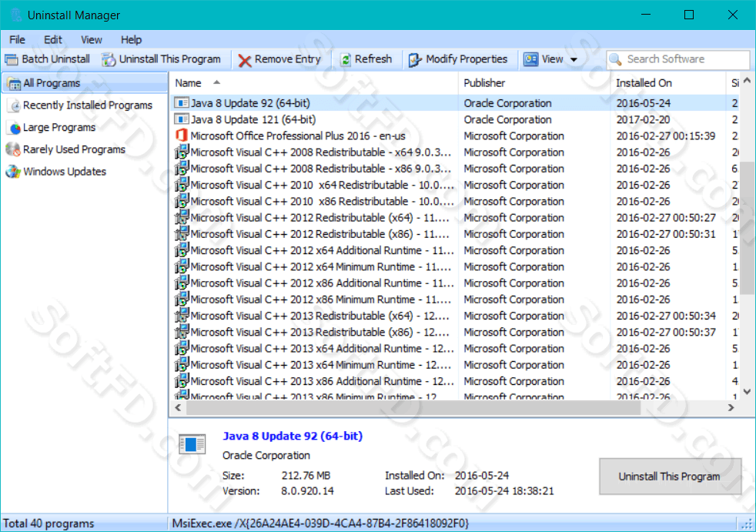Select Visual C++ 2013 Redistributable (x86) row
Image resolution: width=756 pixels, height=532 pixels.
pyautogui.click(x=455, y=333)
